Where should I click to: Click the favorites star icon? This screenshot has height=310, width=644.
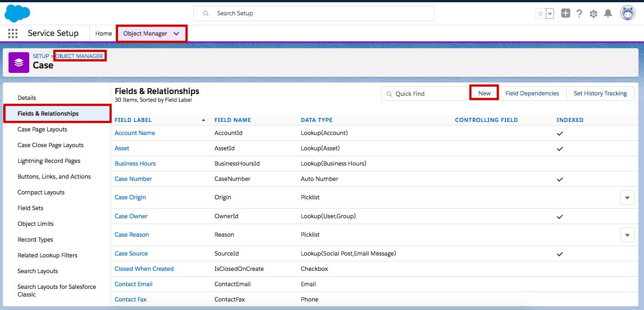(540, 13)
